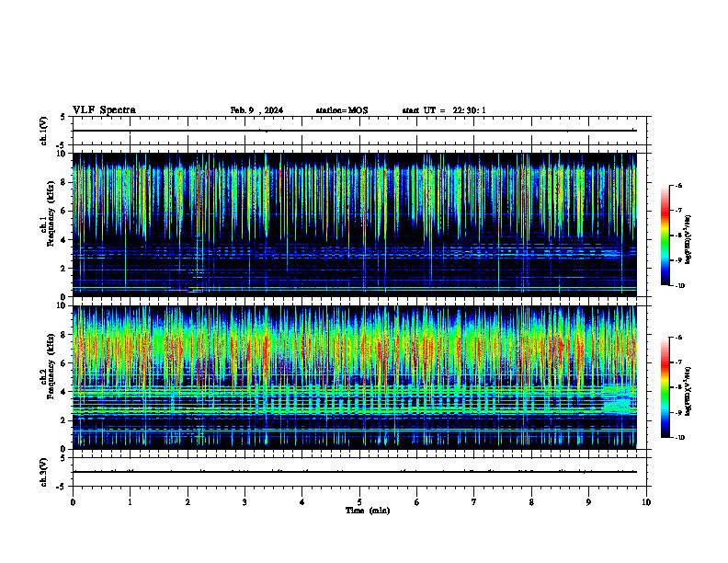Click the "ch.1(V)" axis label
This screenshot has height=563, width=728.
tap(43, 131)
